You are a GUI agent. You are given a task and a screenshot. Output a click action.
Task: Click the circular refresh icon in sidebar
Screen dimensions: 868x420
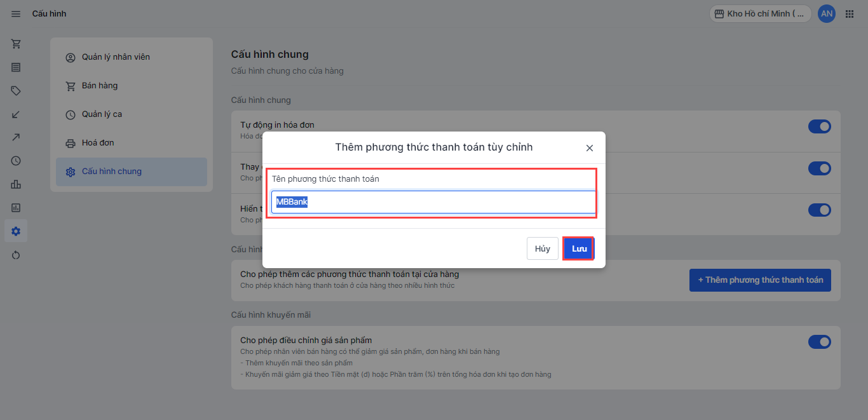pyautogui.click(x=16, y=255)
